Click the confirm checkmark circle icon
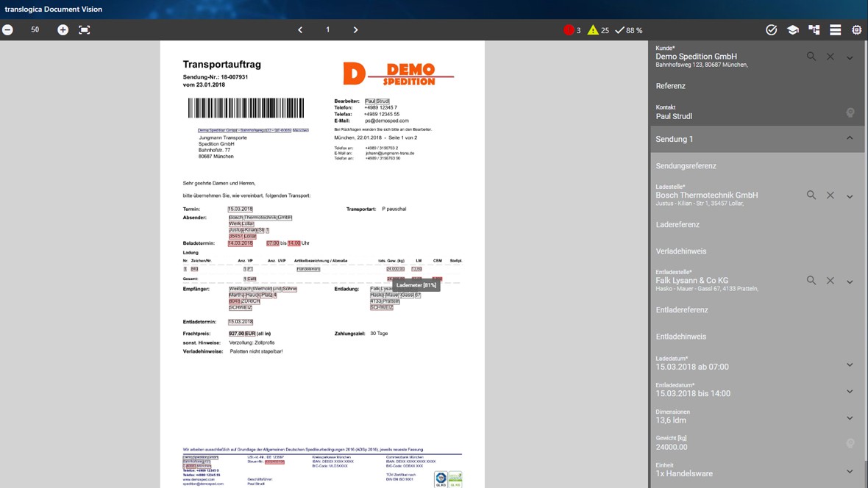This screenshot has height=488, width=868. tap(771, 30)
